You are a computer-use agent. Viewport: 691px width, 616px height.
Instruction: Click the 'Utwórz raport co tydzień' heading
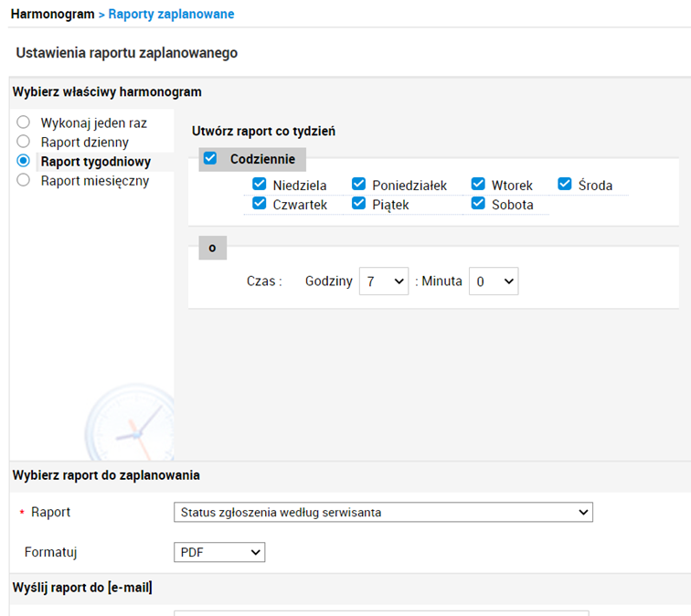[x=263, y=131]
